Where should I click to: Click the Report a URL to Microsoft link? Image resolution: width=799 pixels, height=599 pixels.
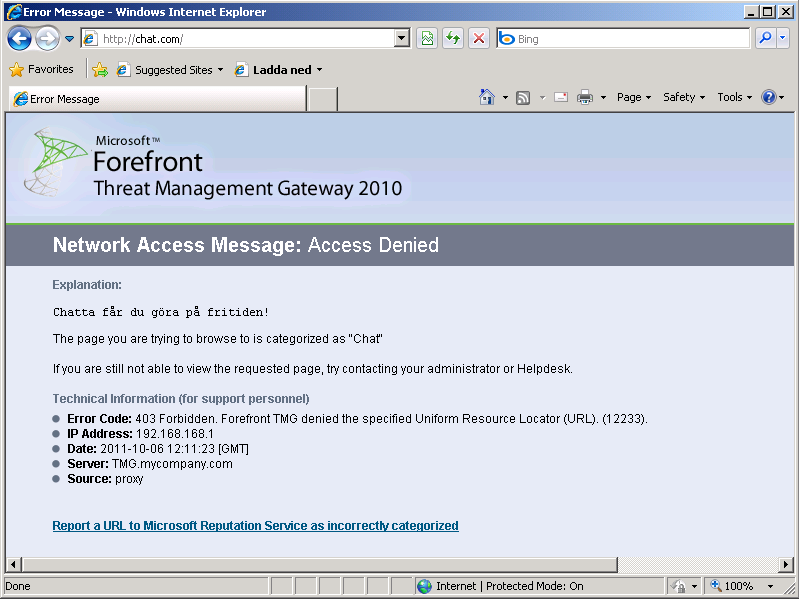255,525
